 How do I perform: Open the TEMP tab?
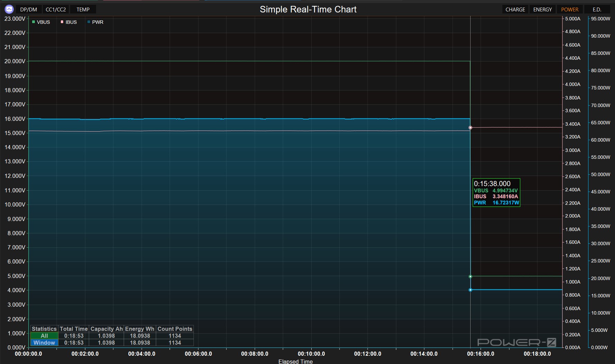83,10
